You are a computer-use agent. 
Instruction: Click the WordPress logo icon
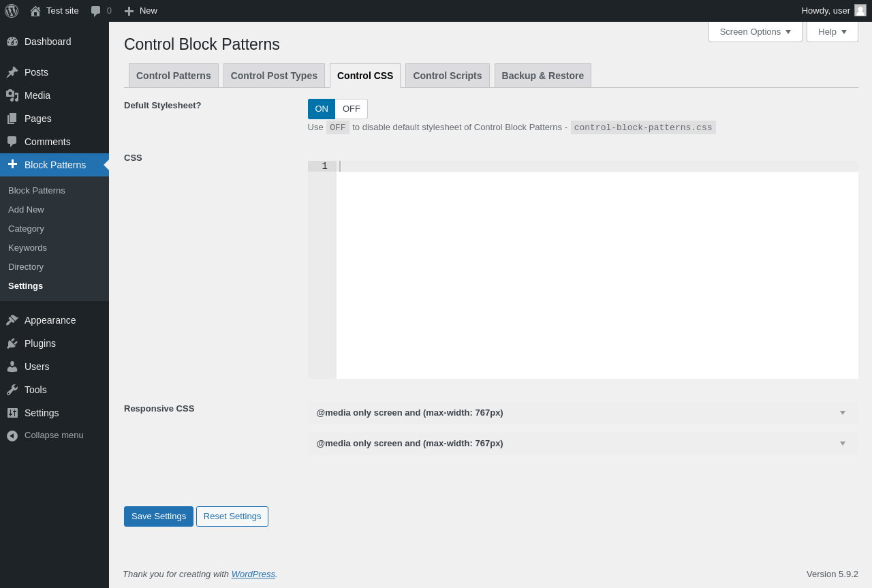coord(12,11)
